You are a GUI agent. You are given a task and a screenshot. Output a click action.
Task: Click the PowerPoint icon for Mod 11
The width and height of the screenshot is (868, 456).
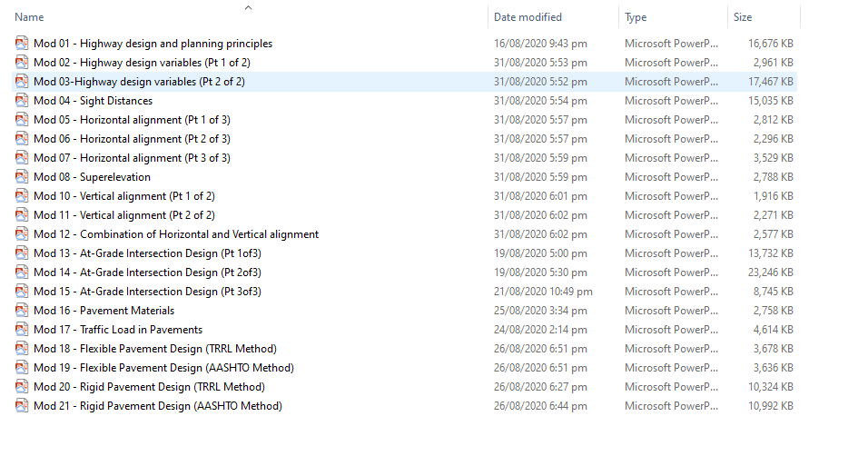22,215
